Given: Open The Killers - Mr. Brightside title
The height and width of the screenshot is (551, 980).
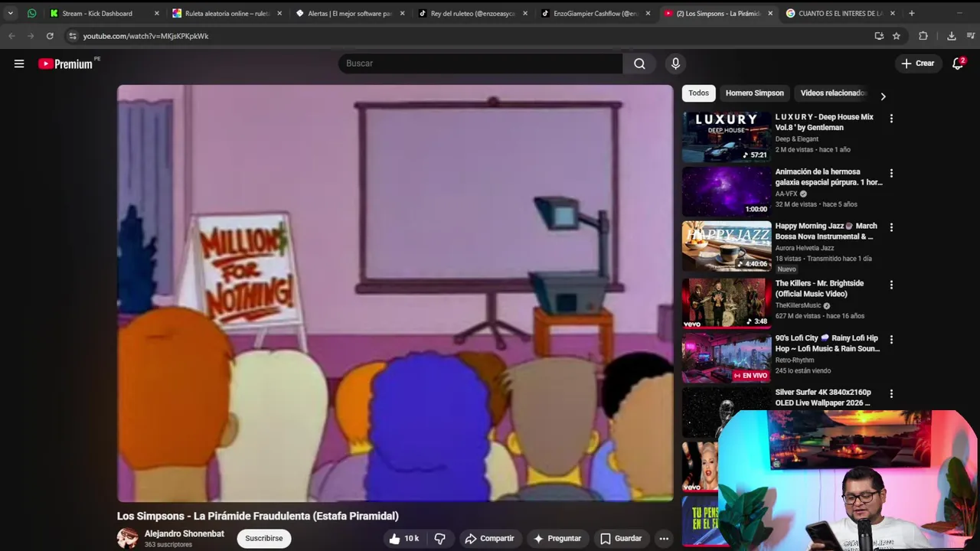Looking at the screenshot, I should (819, 289).
